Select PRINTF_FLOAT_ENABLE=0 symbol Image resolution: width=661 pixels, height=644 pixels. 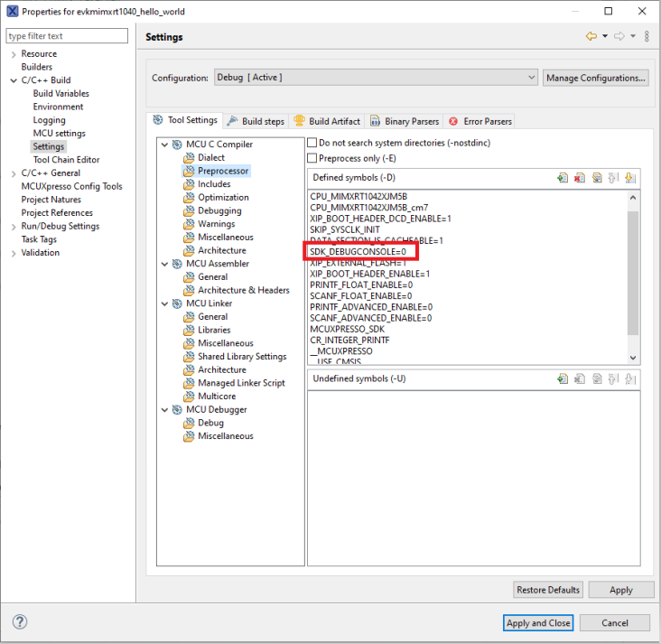tap(361, 285)
